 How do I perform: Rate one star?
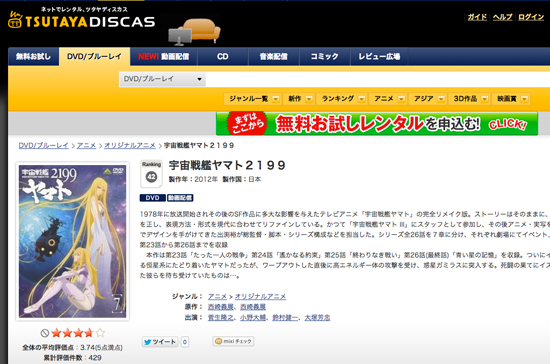(56, 333)
